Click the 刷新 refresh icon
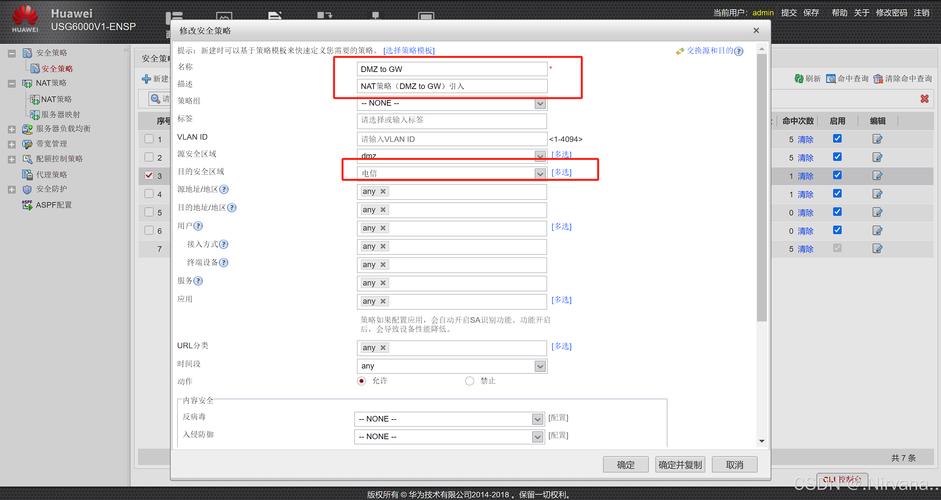Screen dimensions: 941x500 (799, 79)
